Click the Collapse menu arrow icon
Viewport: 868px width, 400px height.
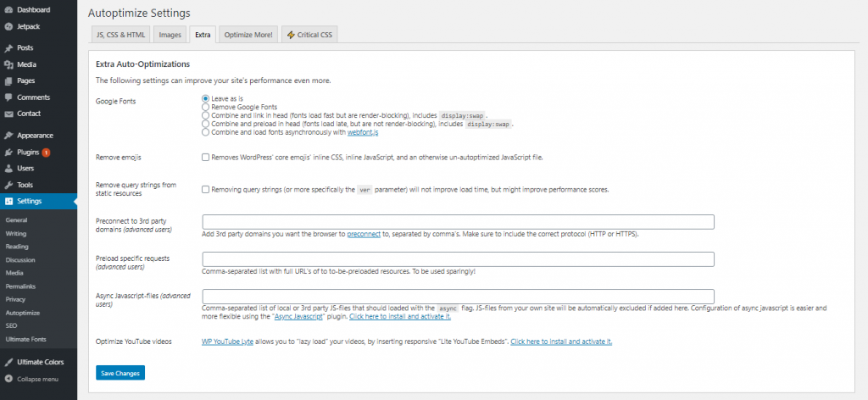8,379
